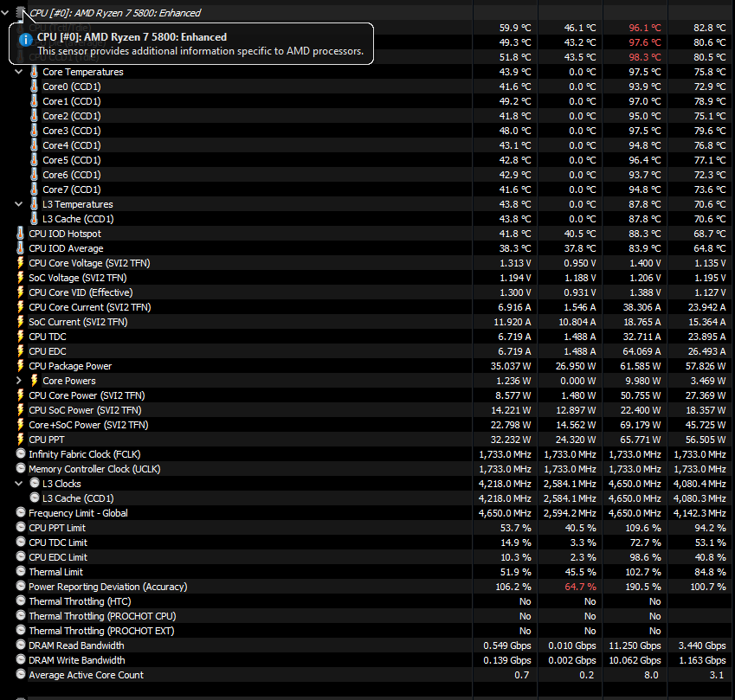Click the 61.585 W package power value
The image size is (735, 700).
[x=641, y=366]
